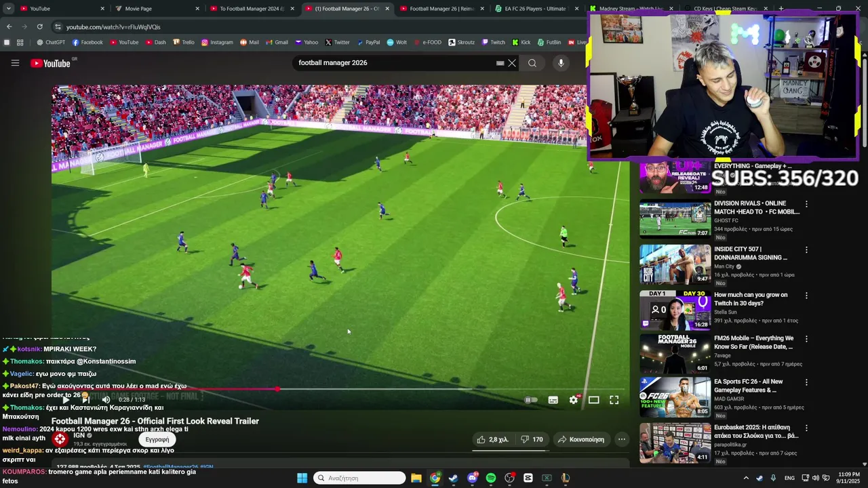Open the tab search dropdown arrow

7,9
